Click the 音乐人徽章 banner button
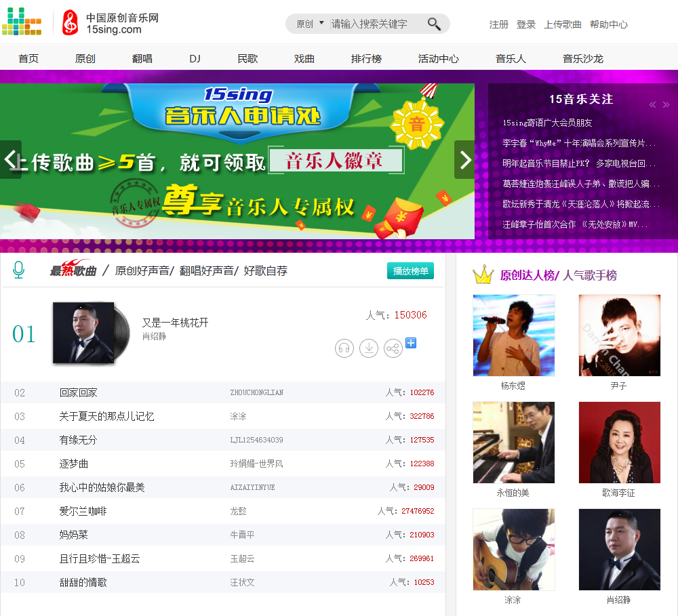678x616 pixels. tap(336, 161)
